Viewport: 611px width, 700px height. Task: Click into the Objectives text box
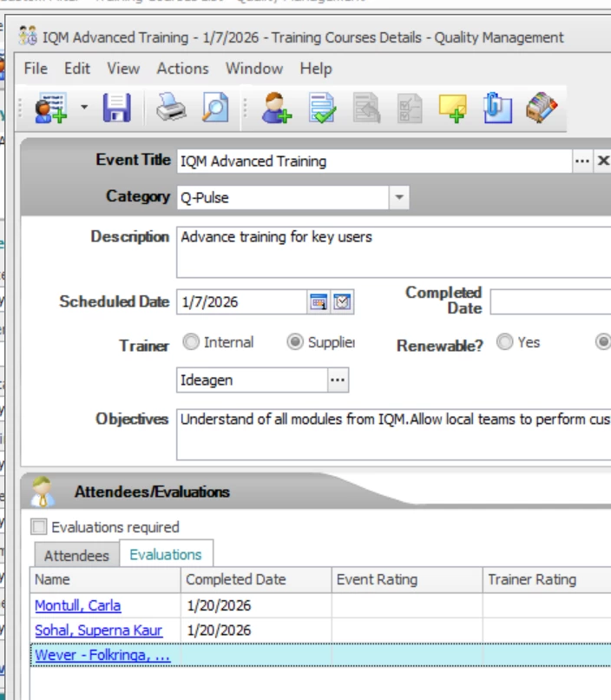[x=394, y=434]
